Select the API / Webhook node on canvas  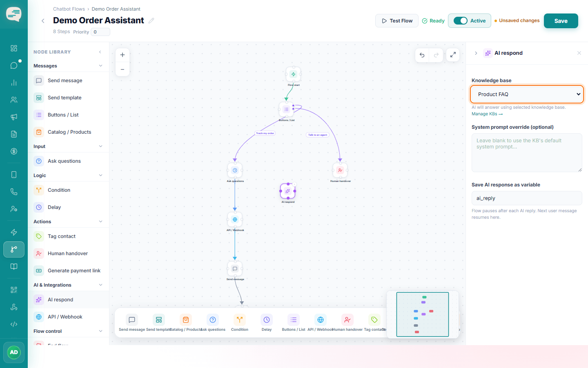(235, 220)
